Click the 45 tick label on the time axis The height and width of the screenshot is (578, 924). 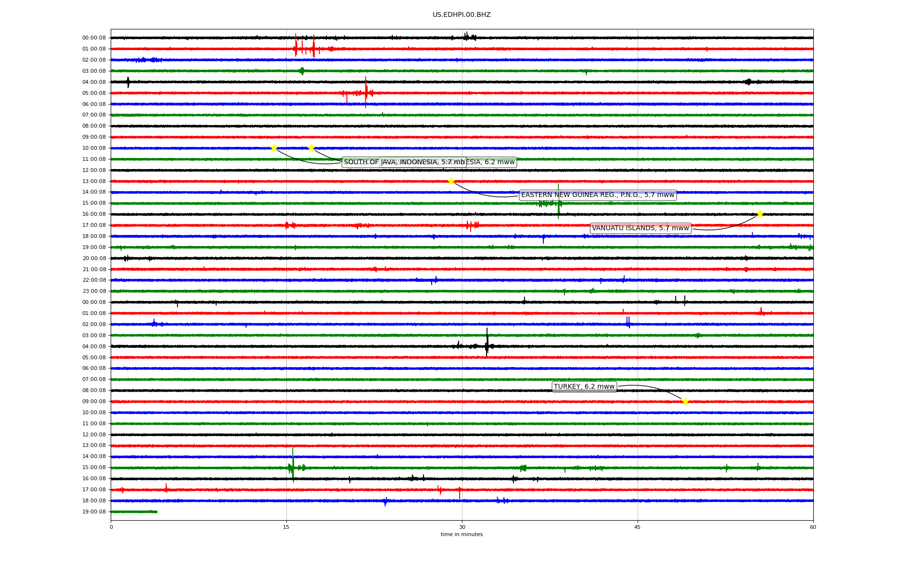(638, 527)
